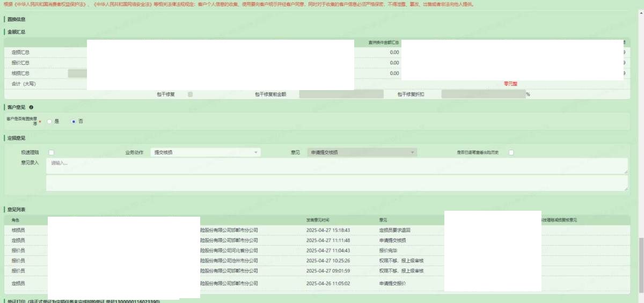The width and height of the screenshot is (644, 303).
Task: Select the 否 radio button
Action: (74, 121)
